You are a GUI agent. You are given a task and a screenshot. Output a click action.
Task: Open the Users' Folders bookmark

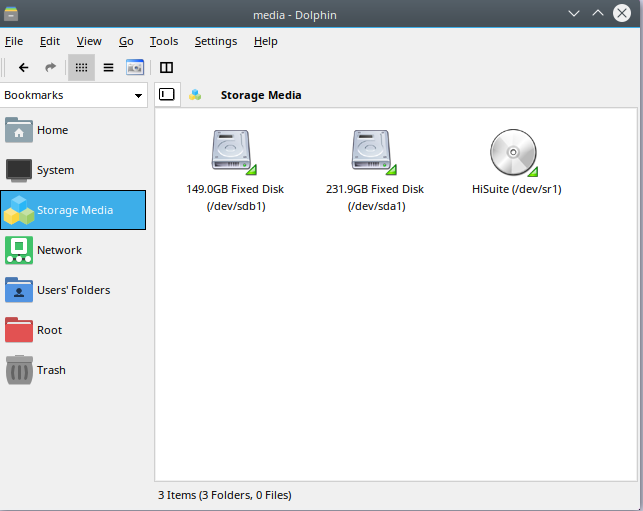tap(73, 290)
